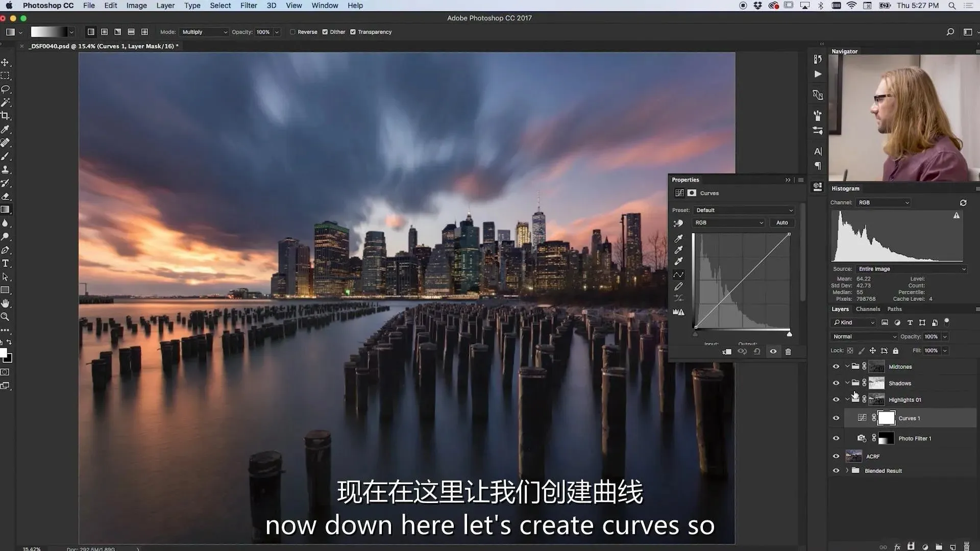Screen dimensions: 980x551
Task: Switch to the Channels tab
Action: click(x=868, y=309)
